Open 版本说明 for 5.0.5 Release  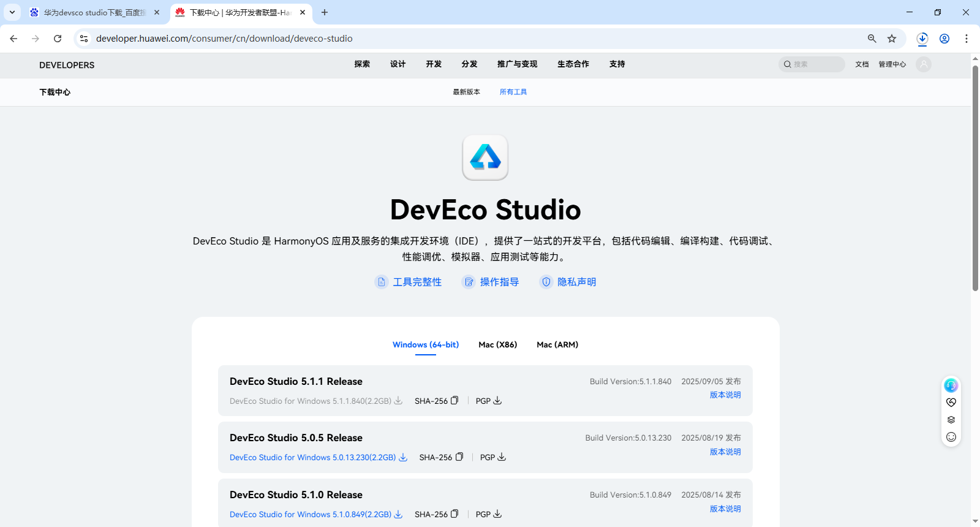tap(725, 452)
